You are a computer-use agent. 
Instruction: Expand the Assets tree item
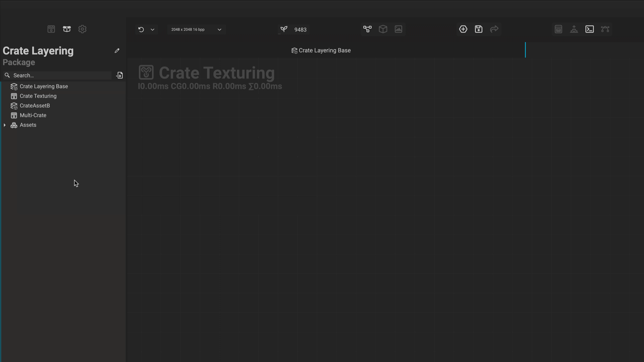click(4, 125)
